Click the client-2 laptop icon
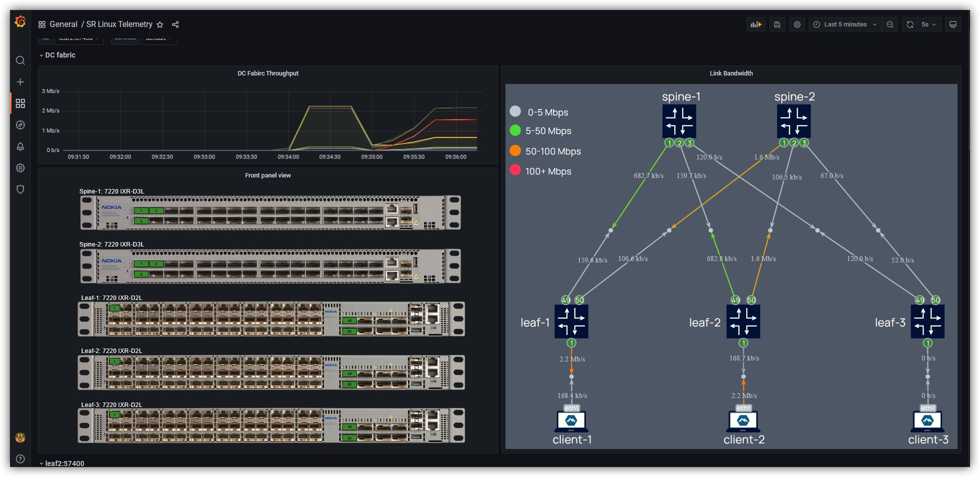 pyautogui.click(x=743, y=421)
